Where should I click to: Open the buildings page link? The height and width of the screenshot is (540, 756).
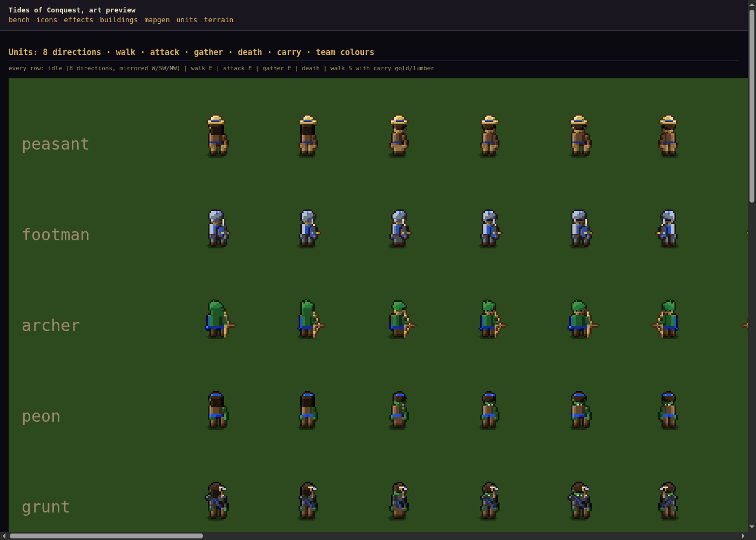(x=119, y=19)
